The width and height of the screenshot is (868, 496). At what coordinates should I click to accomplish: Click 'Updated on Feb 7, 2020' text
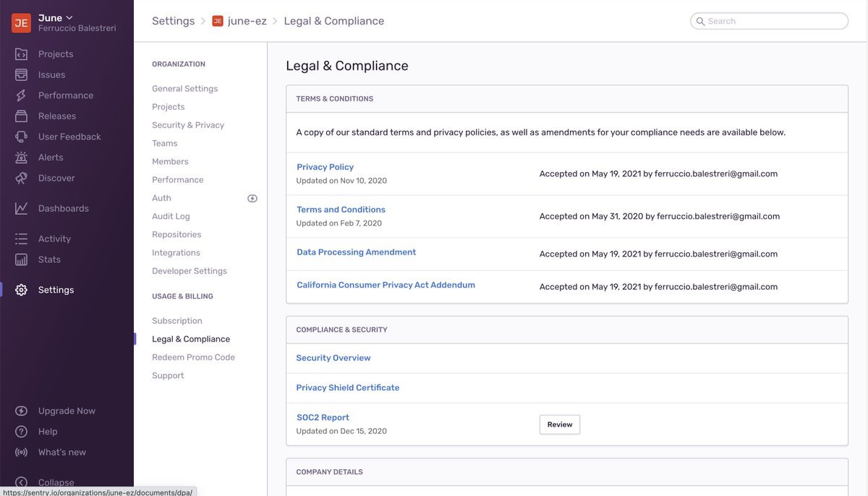(339, 223)
